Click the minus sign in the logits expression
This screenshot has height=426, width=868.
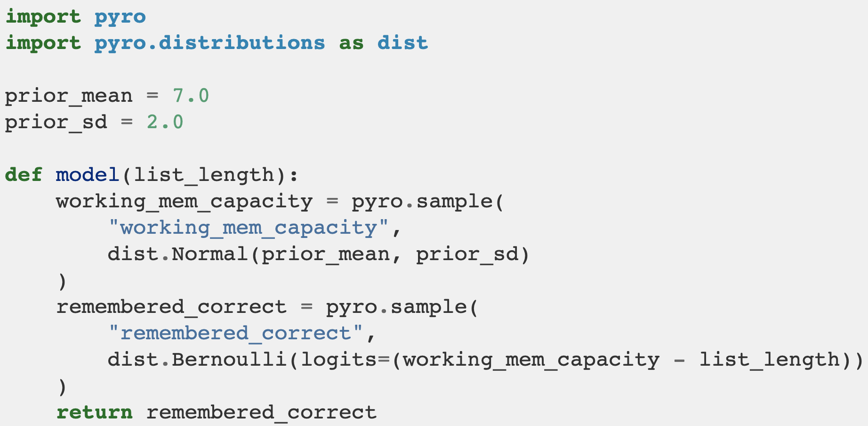(679, 360)
